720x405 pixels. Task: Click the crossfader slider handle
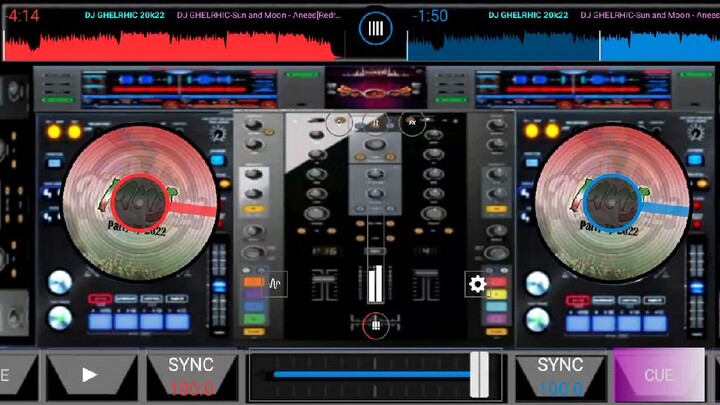click(480, 375)
